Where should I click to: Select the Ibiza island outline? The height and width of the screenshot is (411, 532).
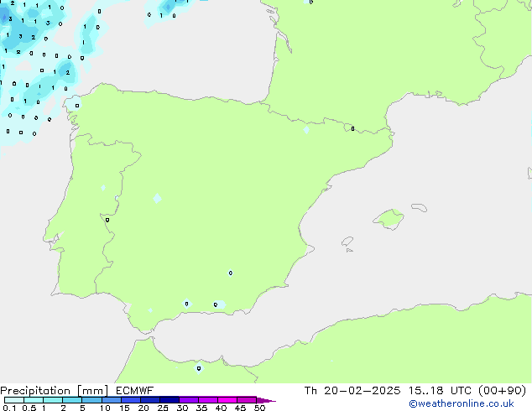[x=347, y=242]
